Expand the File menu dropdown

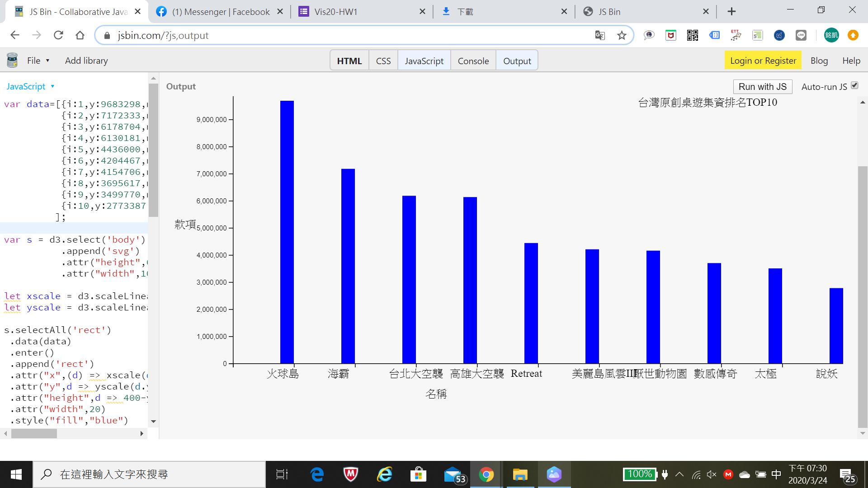tap(38, 61)
